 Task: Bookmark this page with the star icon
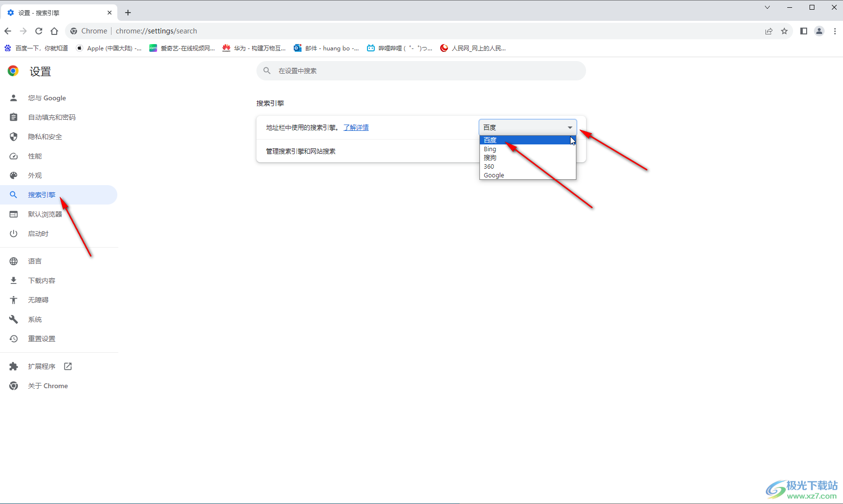coord(784,31)
